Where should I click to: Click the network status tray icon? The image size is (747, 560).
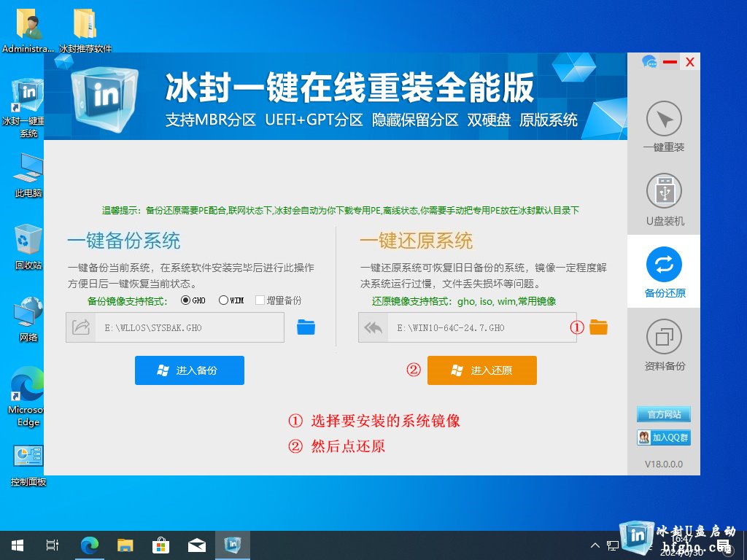click(x=613, y=545)
